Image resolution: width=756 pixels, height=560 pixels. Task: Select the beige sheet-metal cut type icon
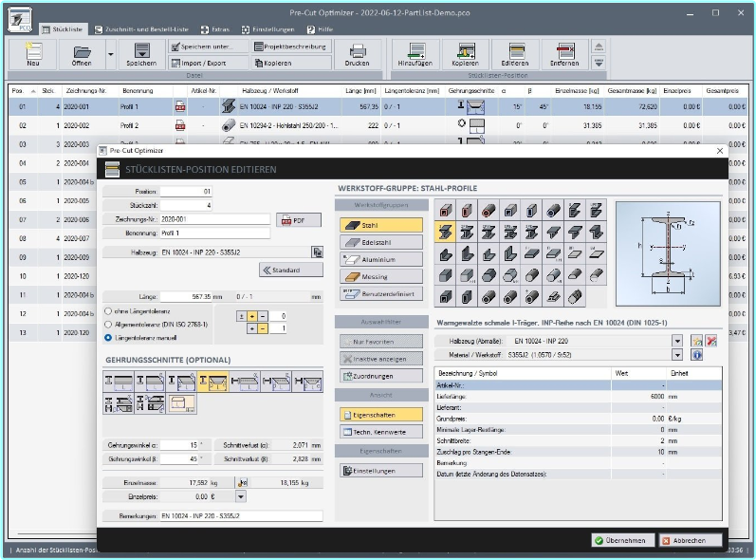[x=181, y=403]
